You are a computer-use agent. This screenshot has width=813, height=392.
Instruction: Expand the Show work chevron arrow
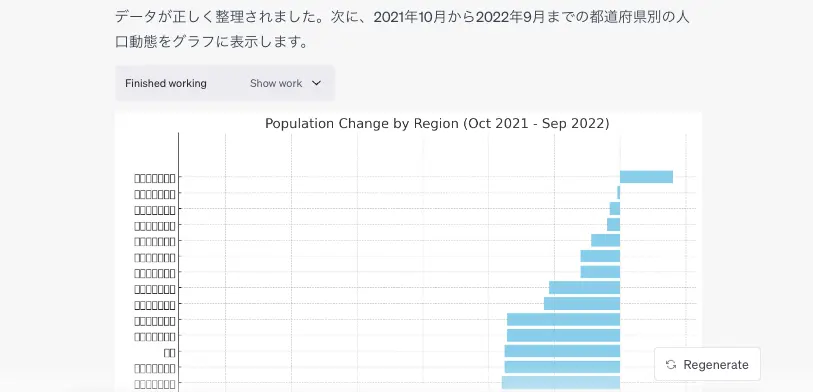(316, 83)
